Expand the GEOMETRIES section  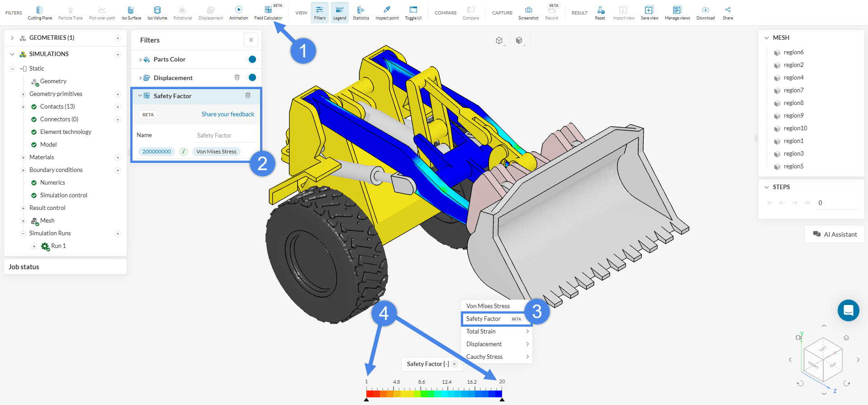pyautogui.click(x=12, y=38)
